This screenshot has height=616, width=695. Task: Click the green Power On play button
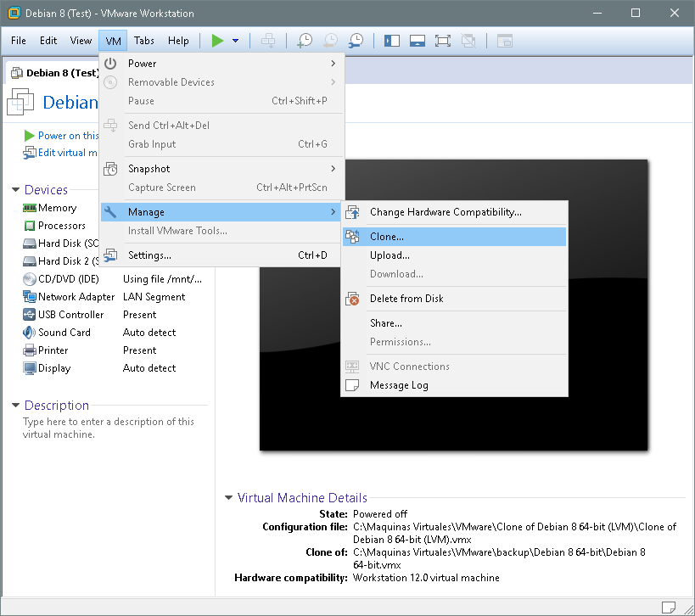[217, 41]
